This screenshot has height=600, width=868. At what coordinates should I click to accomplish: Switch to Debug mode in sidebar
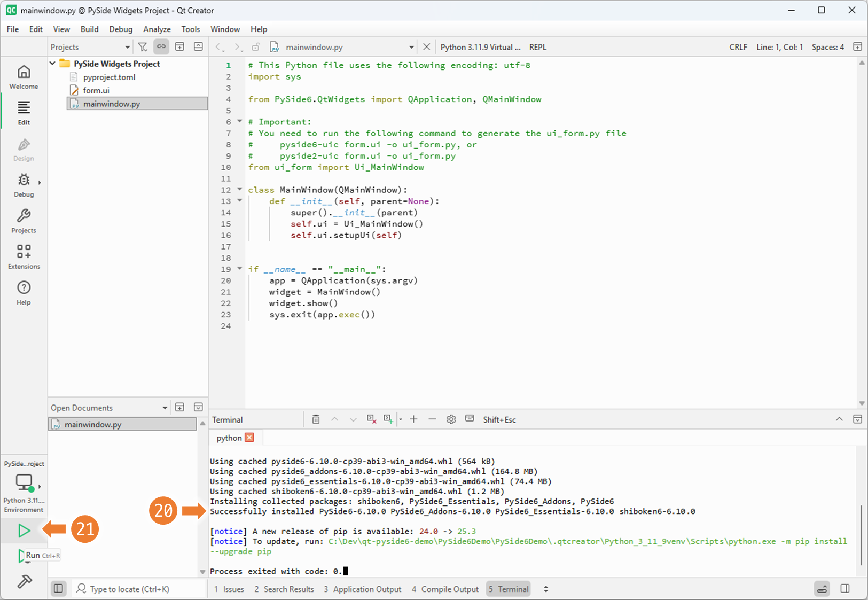click(24, 185)
